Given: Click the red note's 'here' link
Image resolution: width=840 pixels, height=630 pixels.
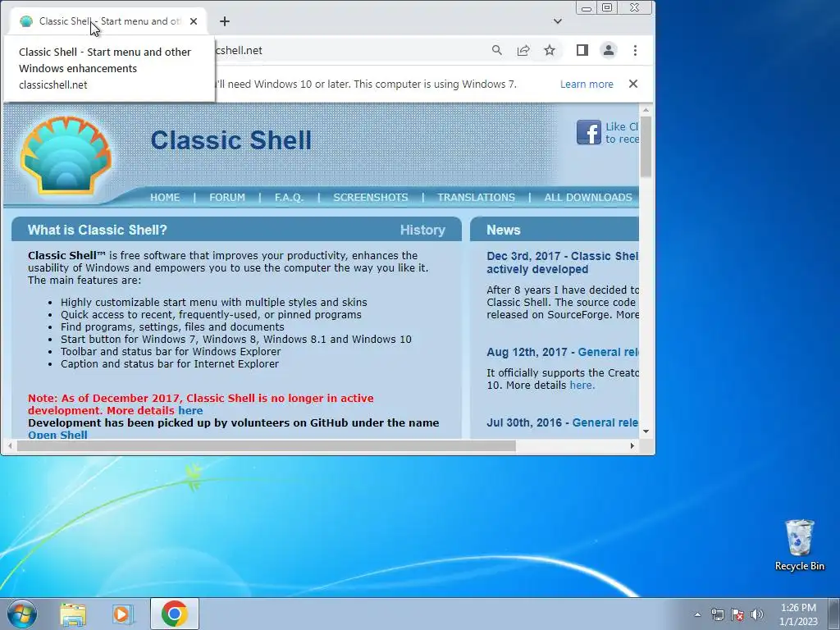Looking at the screenshot, I should click(x=190, y=411).
